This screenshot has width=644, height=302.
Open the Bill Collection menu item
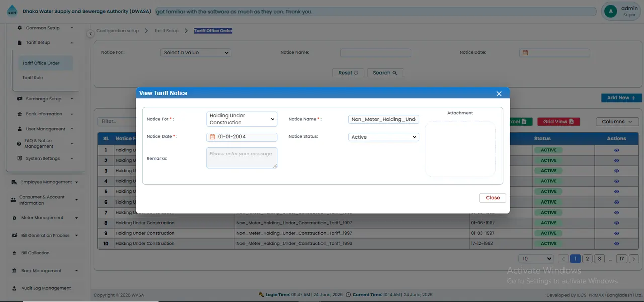coord(35,253)
